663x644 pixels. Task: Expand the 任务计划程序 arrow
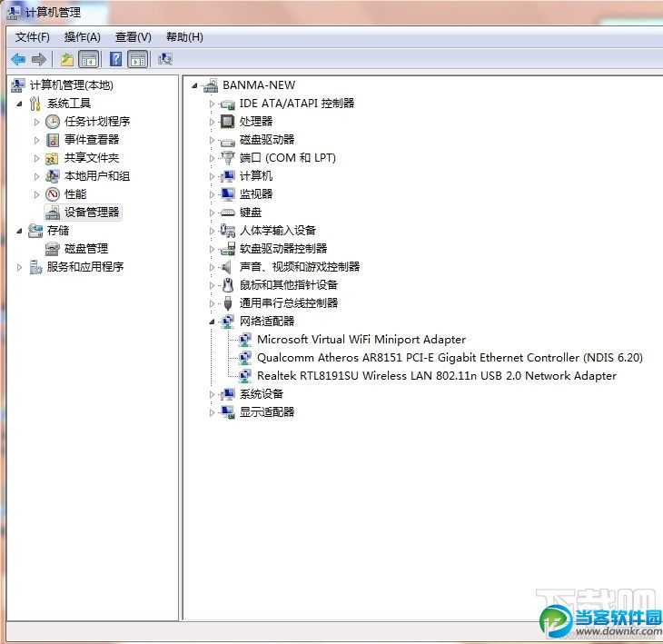click(x=37, y=122)
